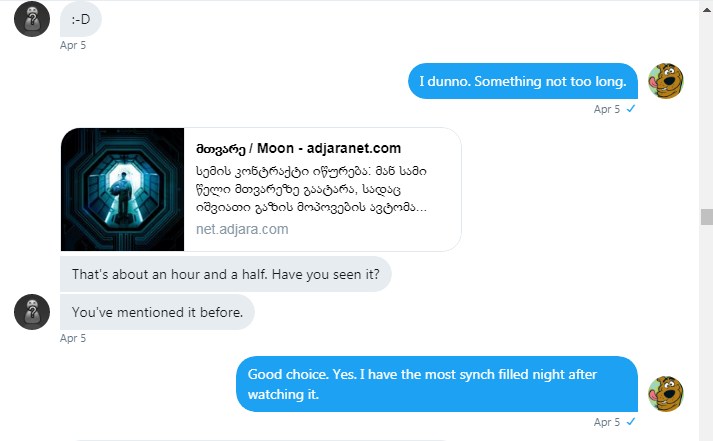
Task: Open the Moon movie thumbnail image
Action: [123, 189]
